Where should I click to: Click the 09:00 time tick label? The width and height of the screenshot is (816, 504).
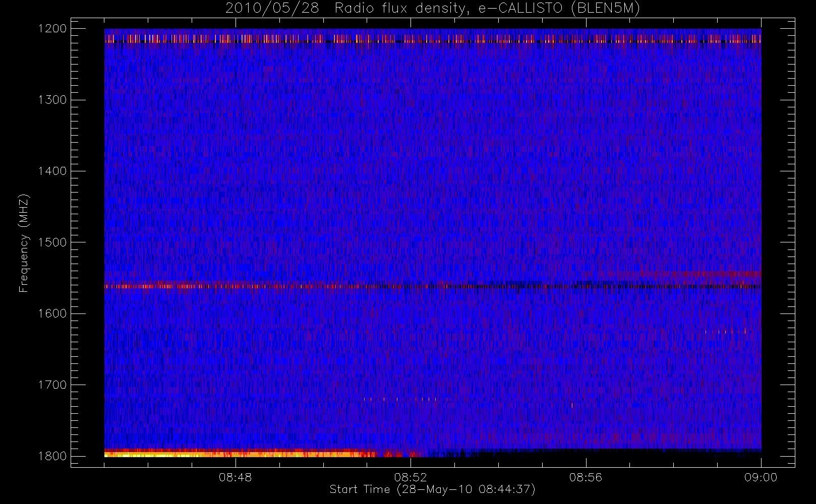tap(761, 477)
